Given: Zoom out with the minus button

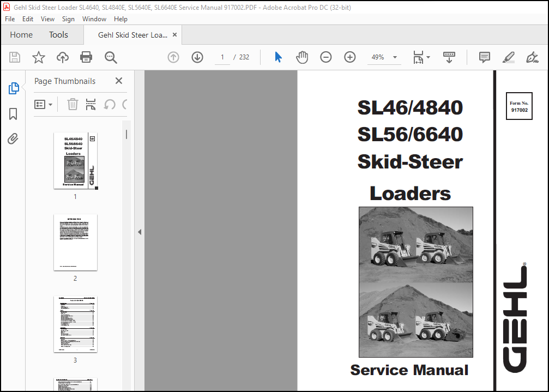Looking at the screenshot, I should pyautogui.click(x=325, y=57).
